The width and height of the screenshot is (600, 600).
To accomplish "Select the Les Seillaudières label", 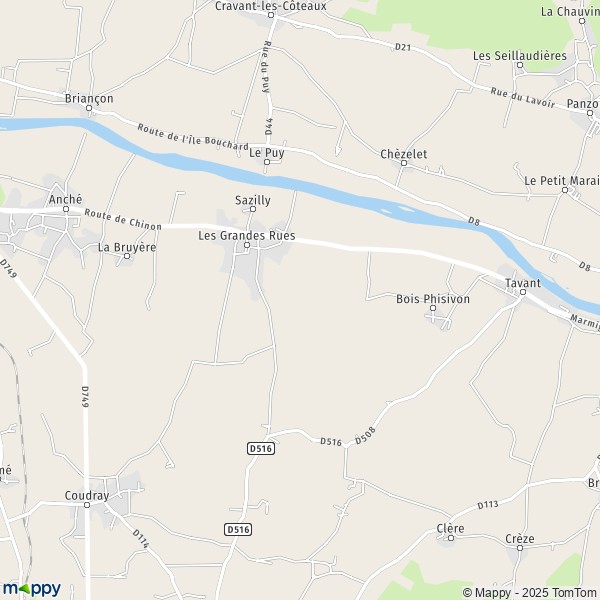I will click(520, 56).
